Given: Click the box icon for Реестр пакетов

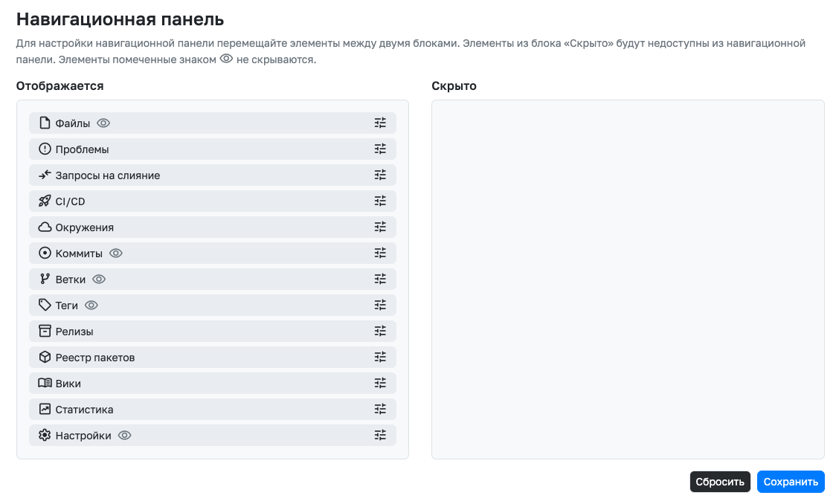Looking at the screenshot, I should (45, 358).
